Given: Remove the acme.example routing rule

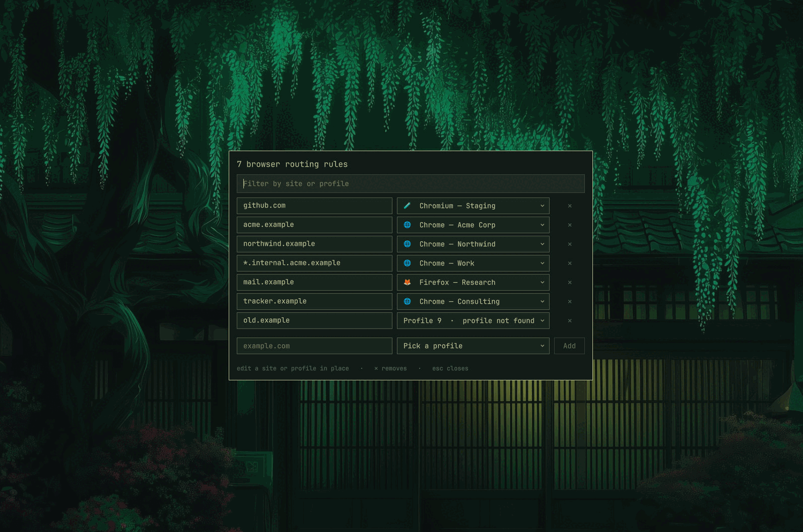Looking at the screenshot, I should [x=570, y=225].
